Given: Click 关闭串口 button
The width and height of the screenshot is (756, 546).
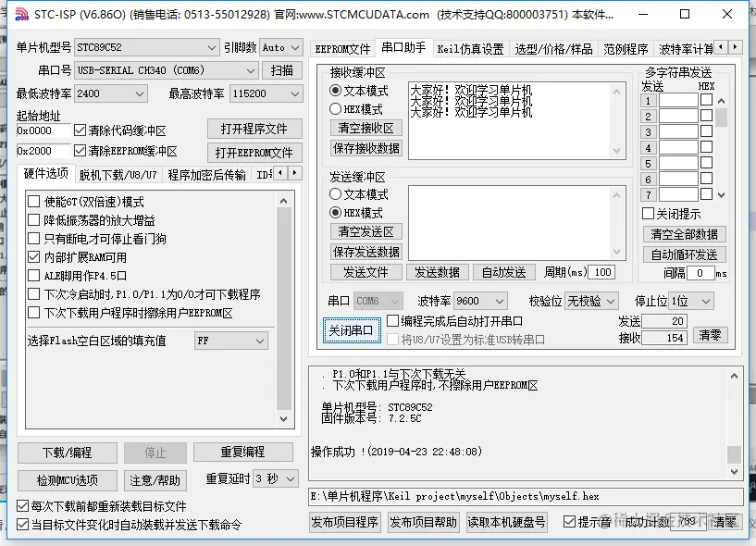Looking at the screenshot, I should pyautogui.click(x=352, y=330).
